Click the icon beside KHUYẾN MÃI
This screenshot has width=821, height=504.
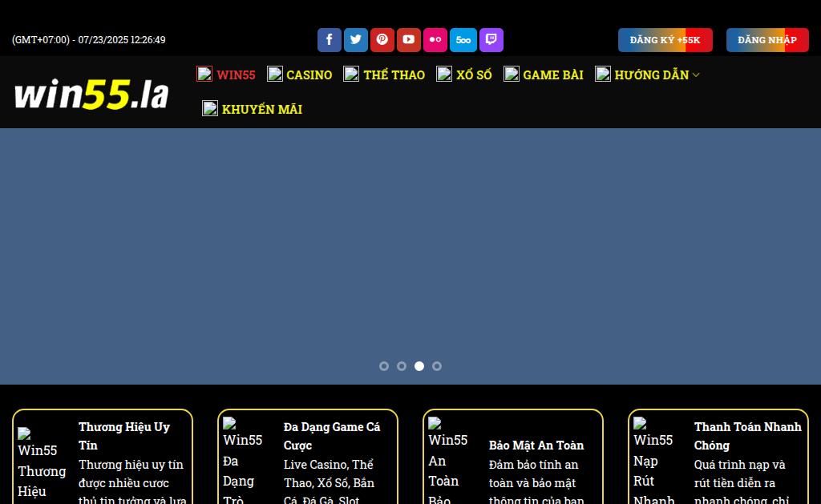[x=210, y=108]
